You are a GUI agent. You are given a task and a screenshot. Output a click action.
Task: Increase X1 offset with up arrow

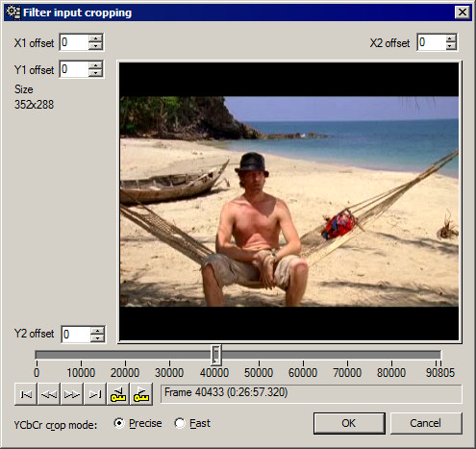pyautogui.click(x=95, y=38)
